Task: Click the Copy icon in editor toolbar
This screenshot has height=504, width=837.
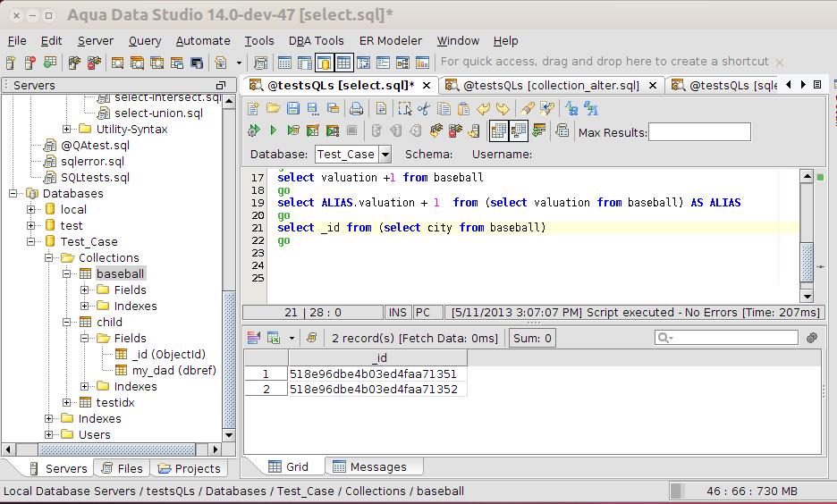Action: click(x=444, y=109)
